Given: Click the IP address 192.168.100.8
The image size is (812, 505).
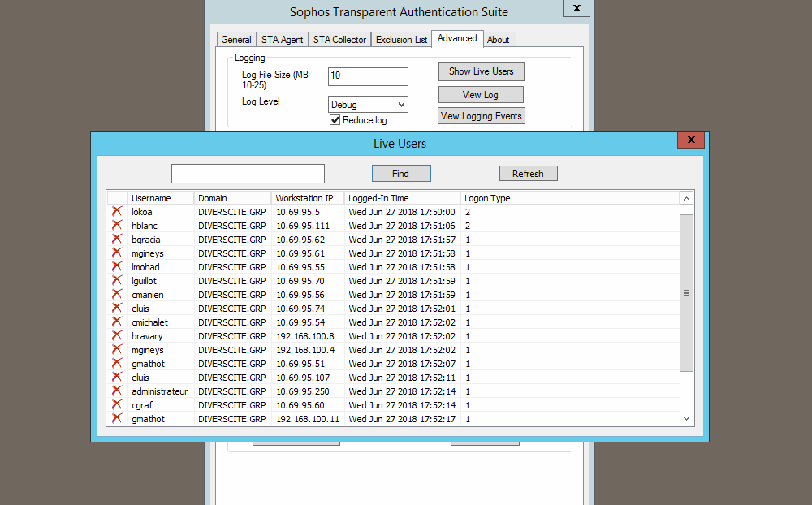Looking at the screenshot, I should [305, 336].
